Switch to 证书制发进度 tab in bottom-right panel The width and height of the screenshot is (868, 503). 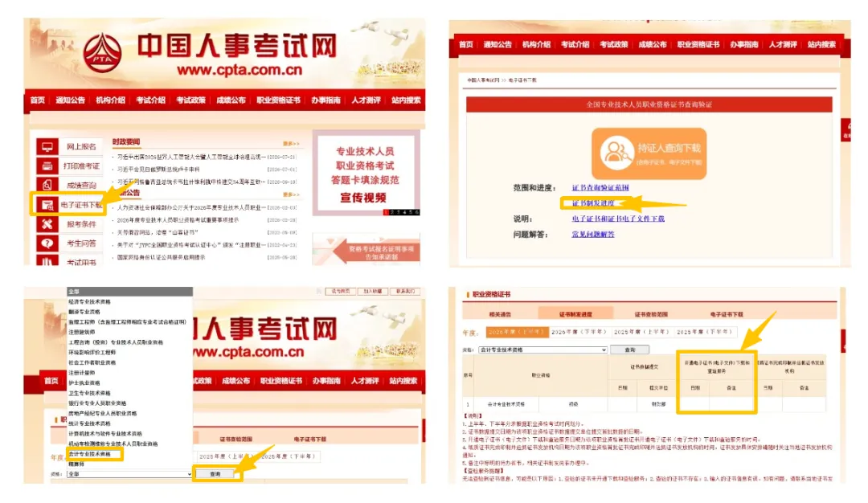[575, 314]
